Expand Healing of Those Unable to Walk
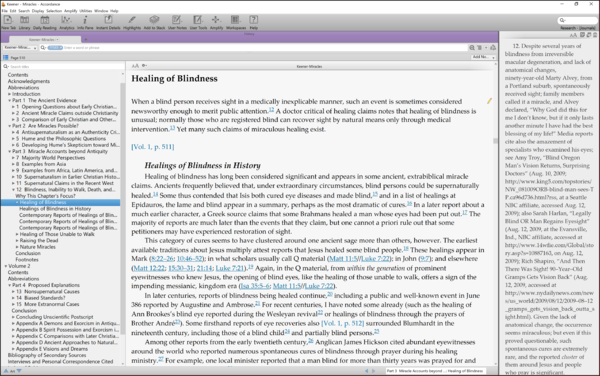This screenshot has width=600, height=376. pyautogui.click(x=17, y=234)
